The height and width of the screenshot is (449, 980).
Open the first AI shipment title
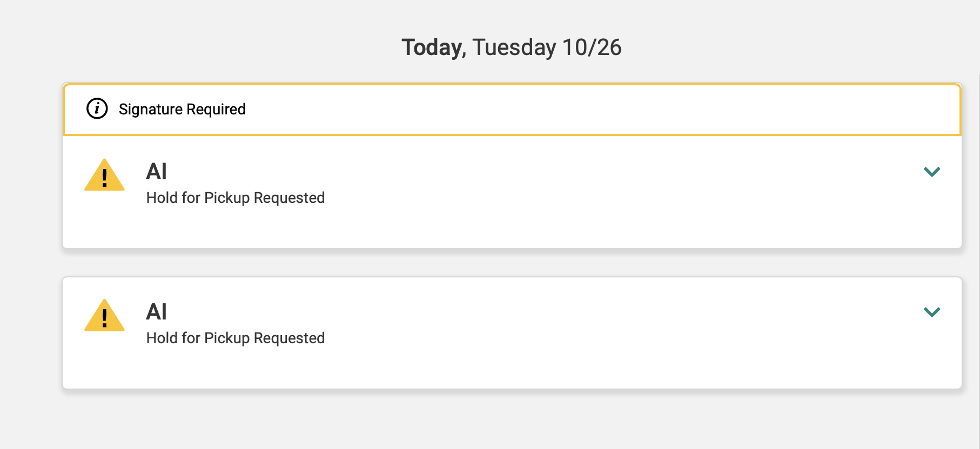pyautogui.click(x=156, y=172)
